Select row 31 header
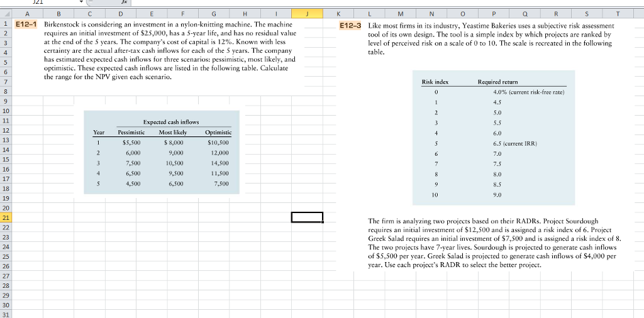 6,314
